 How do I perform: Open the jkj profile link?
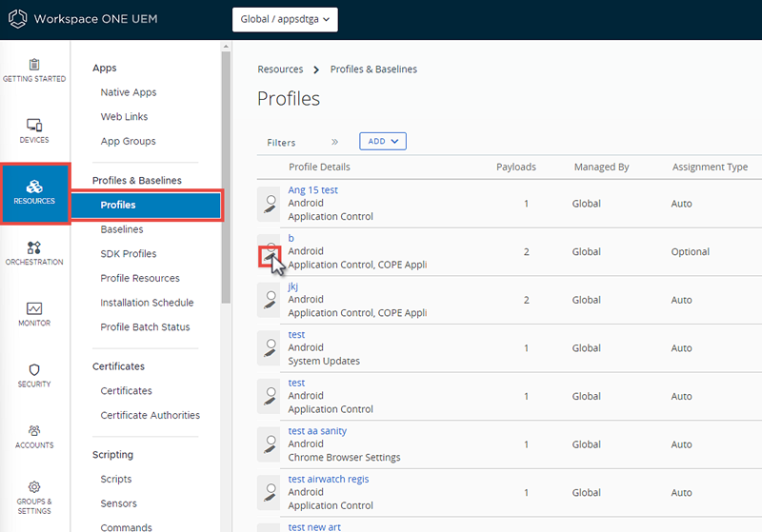[292, 286]
